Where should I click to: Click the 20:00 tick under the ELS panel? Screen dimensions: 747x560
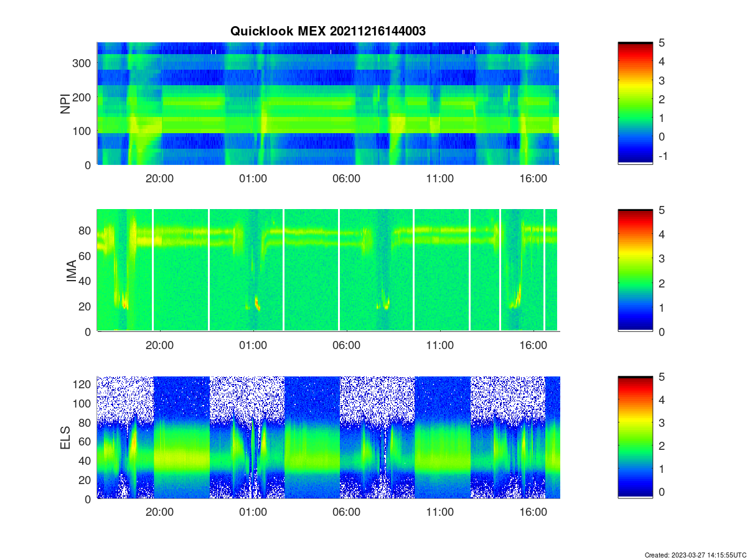pos(159,512)
